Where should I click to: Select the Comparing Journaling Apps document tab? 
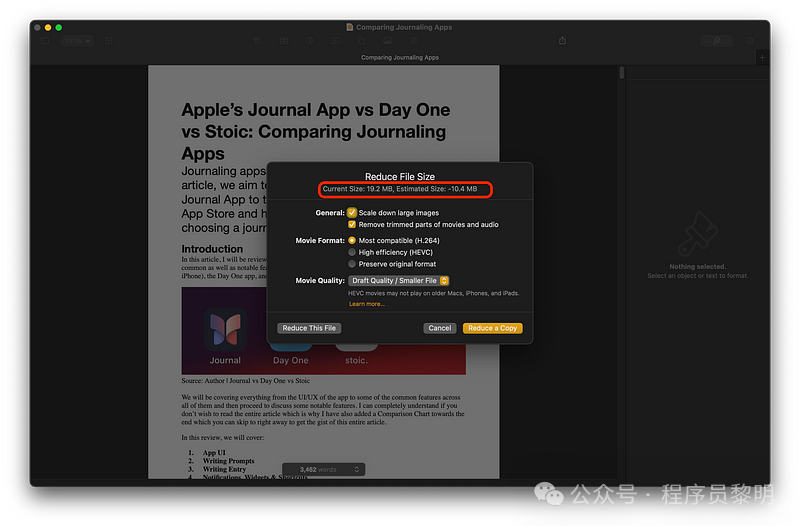tap(399, 58)
